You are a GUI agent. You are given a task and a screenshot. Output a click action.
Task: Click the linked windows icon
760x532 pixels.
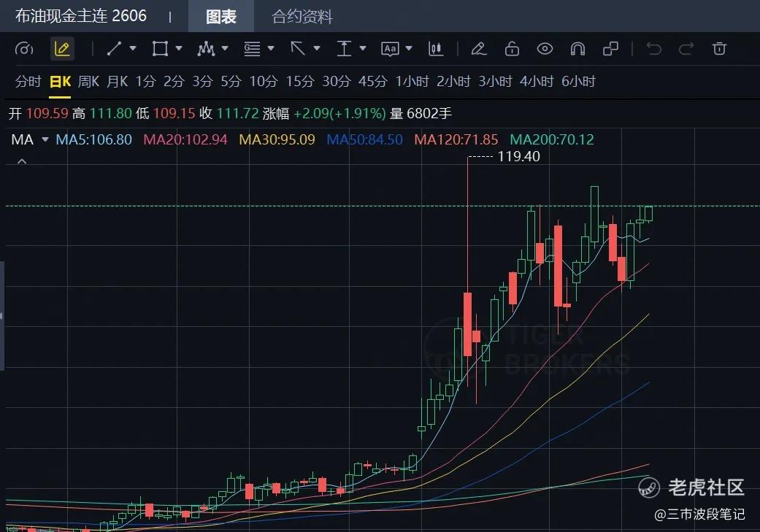pos(611,48)
